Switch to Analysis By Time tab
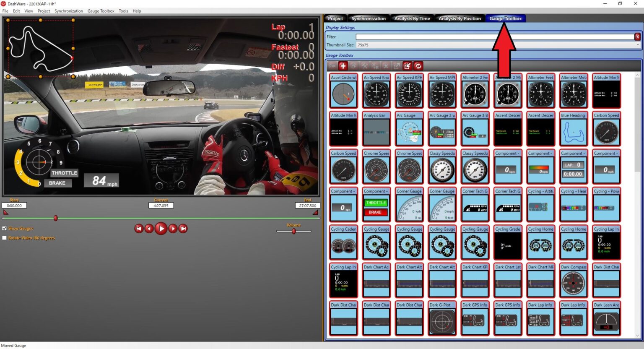 [x=412, y=18]
